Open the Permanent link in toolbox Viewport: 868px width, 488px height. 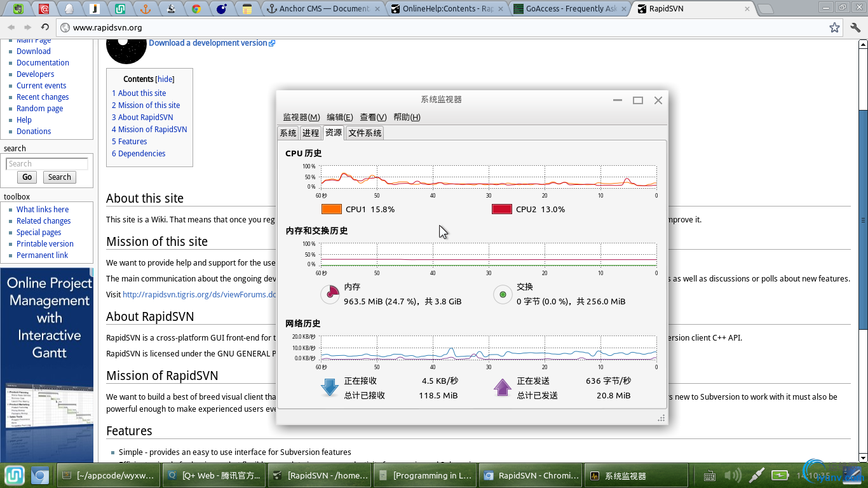point(42,255)
